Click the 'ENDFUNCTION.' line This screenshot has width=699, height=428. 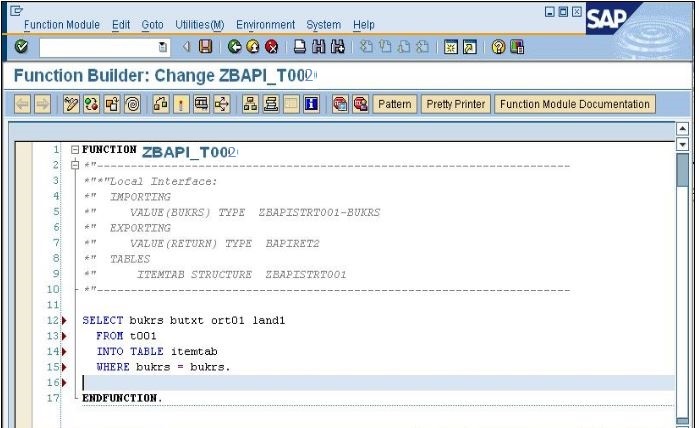tap(122, 398)
